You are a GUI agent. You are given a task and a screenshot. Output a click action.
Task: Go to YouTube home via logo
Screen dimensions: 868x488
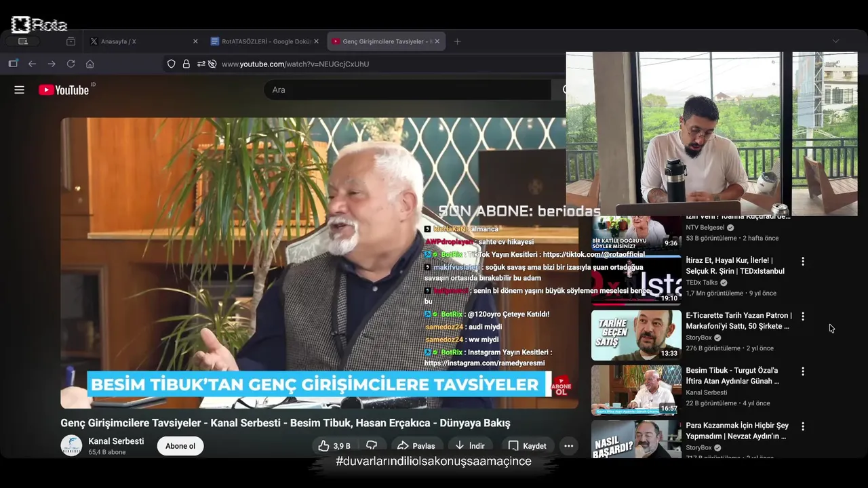(x=64, y=89)
